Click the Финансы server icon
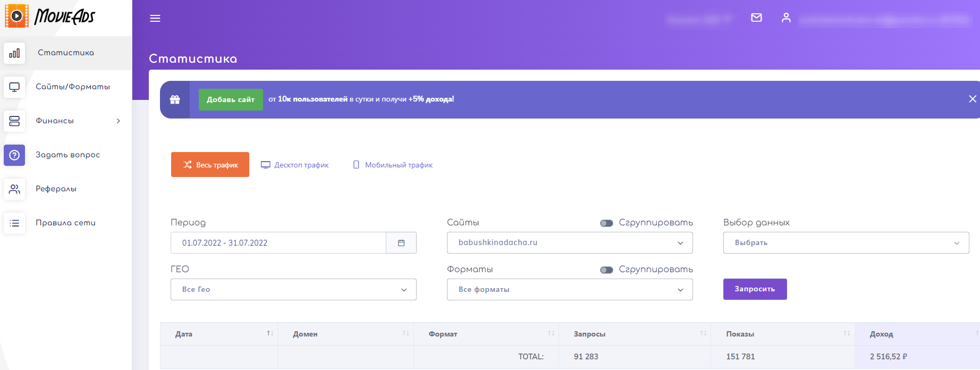This screenshot has height=370, width=980. (14, 121)
